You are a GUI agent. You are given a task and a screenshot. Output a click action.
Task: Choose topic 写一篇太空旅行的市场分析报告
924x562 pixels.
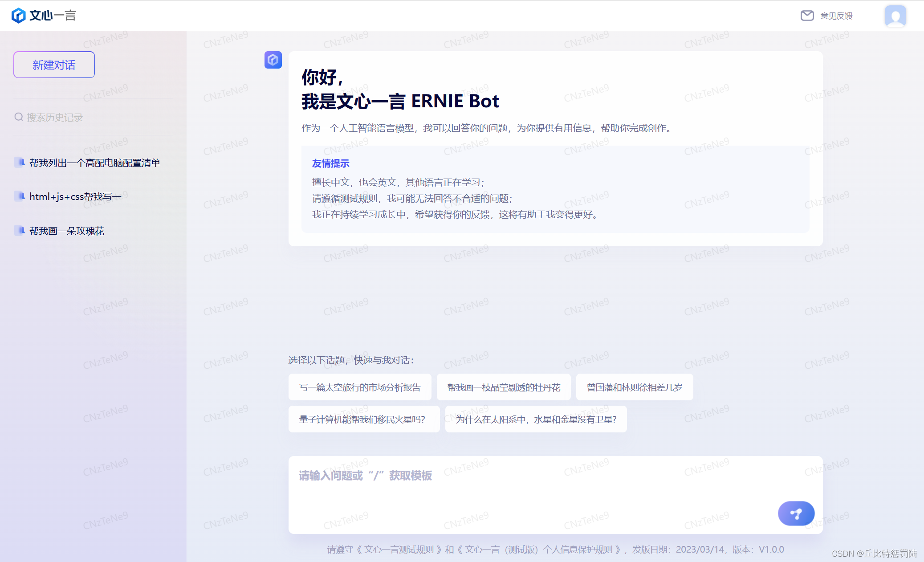360,387
